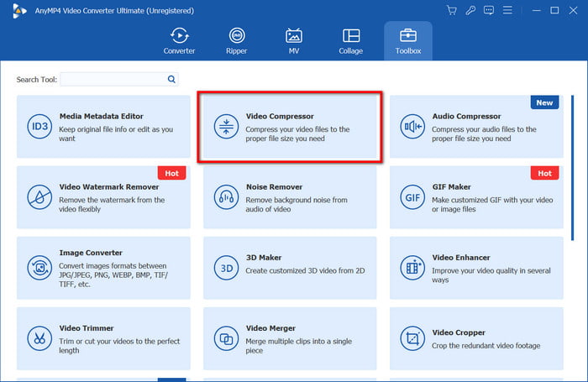Click the Hot badge on GIF Maker
588x382 pixels.
pos(544,173)
